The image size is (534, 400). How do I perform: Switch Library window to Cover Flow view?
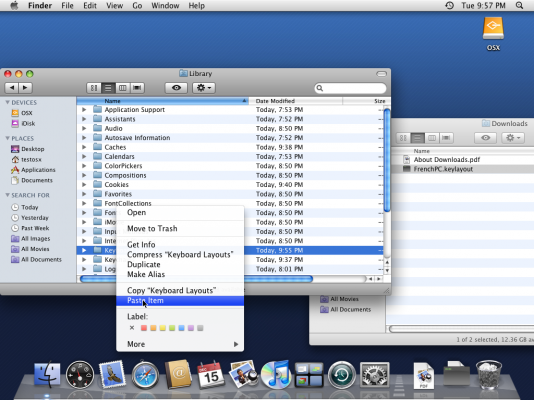pyautogui.click(x=137, y=88)
